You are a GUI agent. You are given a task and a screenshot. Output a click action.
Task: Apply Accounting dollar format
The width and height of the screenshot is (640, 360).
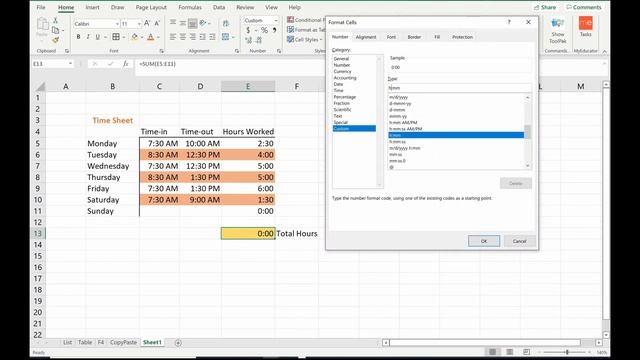coord(248,30)
